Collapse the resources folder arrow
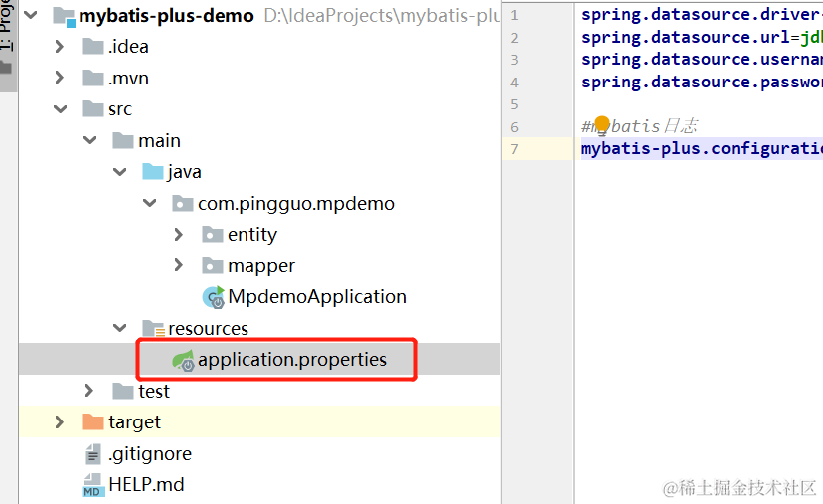The image size is (823, 504). [x=120, y=328]
